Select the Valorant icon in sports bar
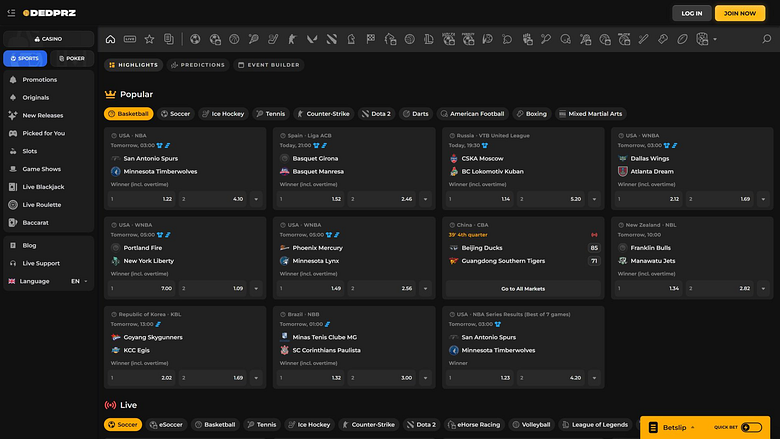 312,39
